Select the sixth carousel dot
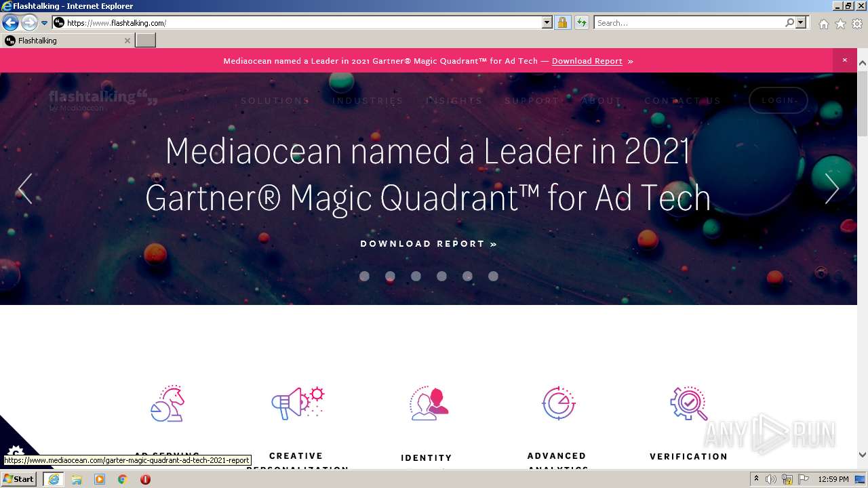Viewport: 868px width, 488px height. coord(493,276)
